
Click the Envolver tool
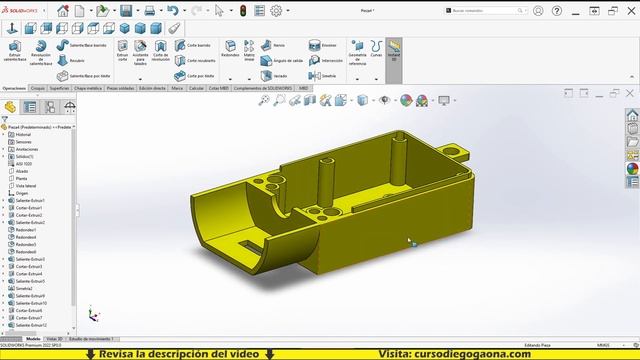pos(322,45)
